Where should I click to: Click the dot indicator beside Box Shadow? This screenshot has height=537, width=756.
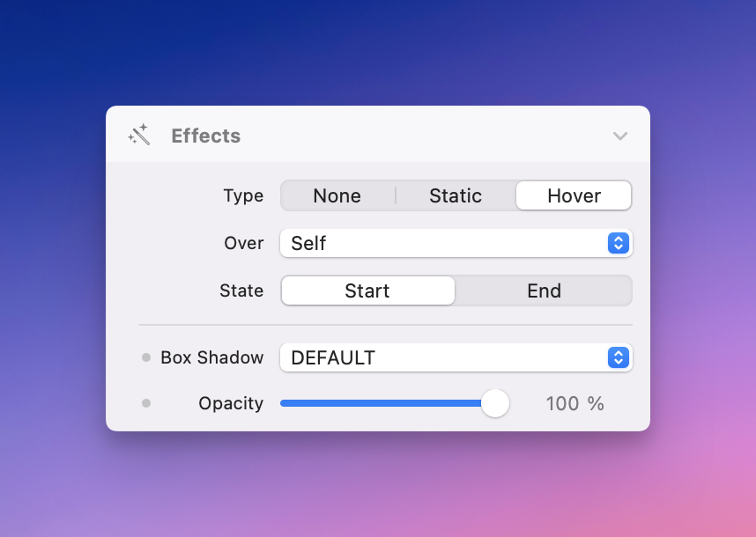pos(146,357)
